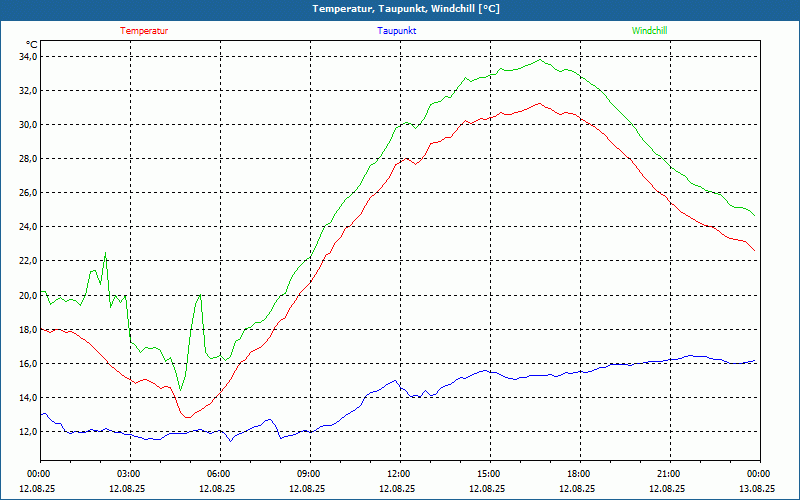
Task: Click the '12.08.25' date under 06:00
Action: [217, 488]
